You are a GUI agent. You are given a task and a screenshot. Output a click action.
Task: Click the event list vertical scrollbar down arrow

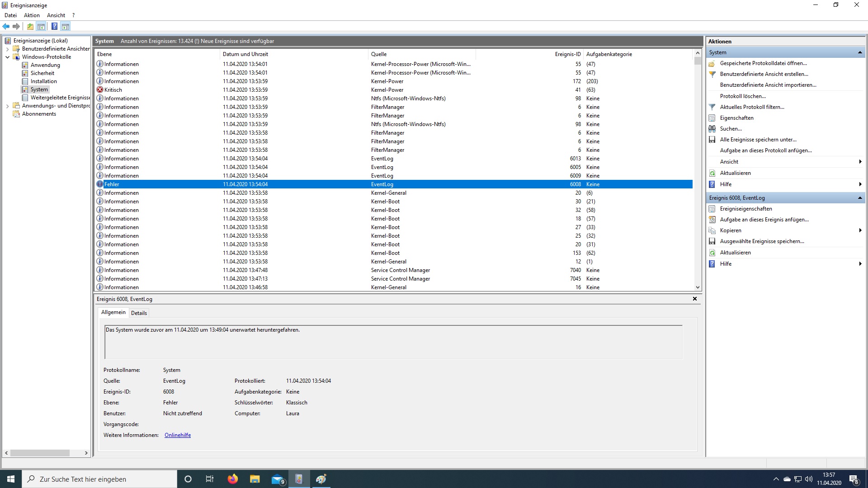click(x=698, y=287)
